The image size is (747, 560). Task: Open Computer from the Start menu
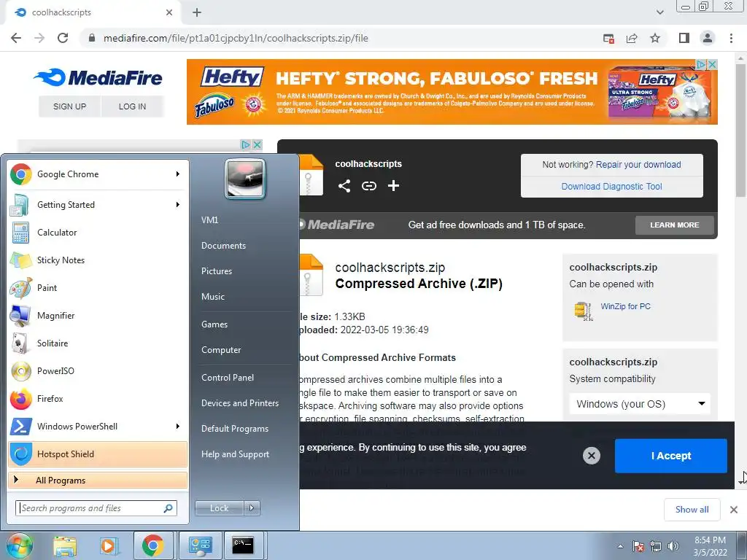point(221,350)
